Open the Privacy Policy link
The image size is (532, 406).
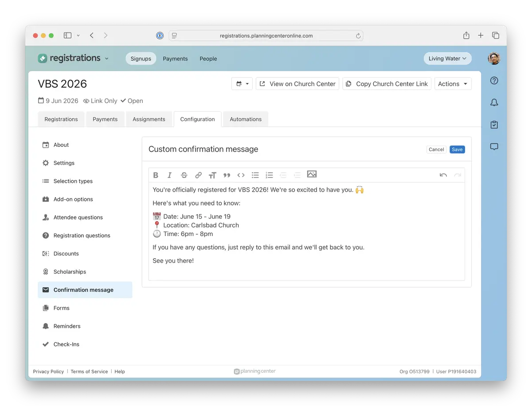48,371
